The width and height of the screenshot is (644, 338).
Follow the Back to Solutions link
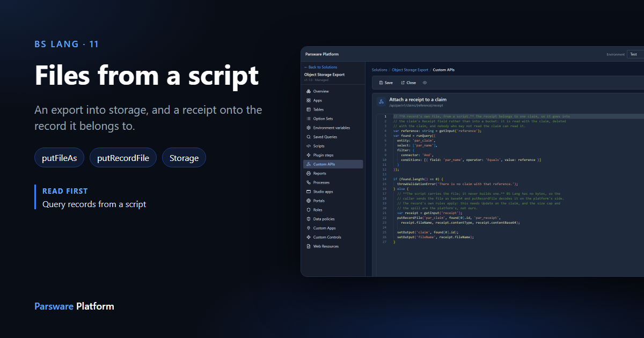tap(321, 67)
